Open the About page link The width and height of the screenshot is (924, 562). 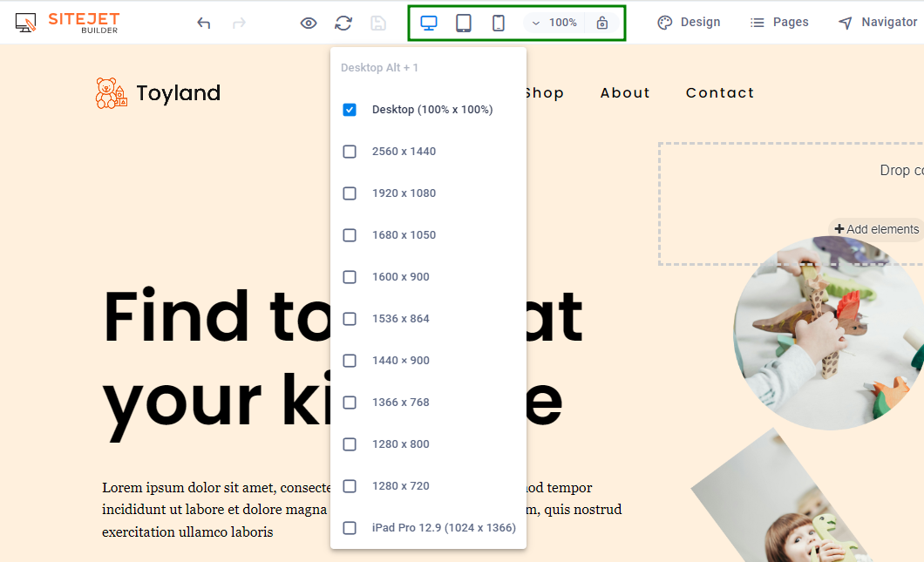pyautogui.click(x=625, y=93)
